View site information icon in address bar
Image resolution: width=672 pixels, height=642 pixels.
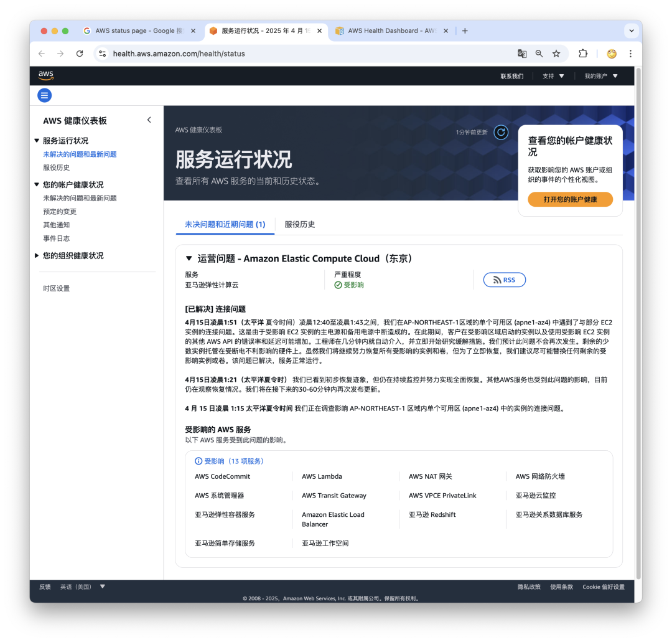(103, 54)
